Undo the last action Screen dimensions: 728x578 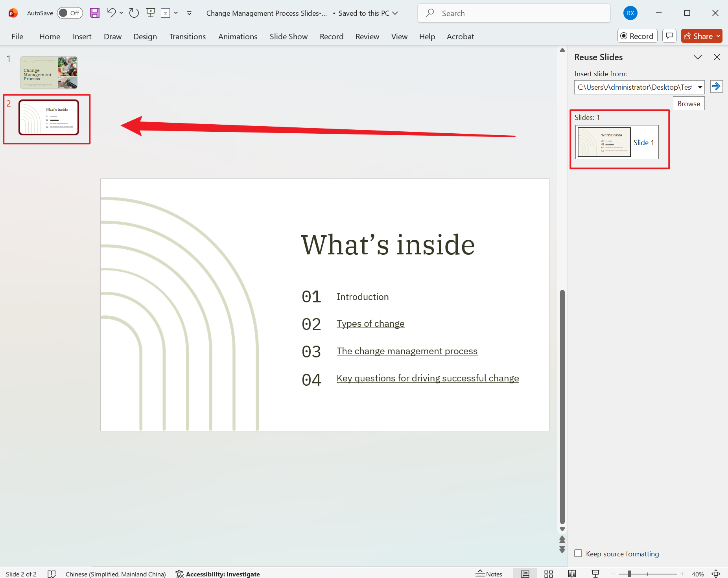tap(111, 13)
